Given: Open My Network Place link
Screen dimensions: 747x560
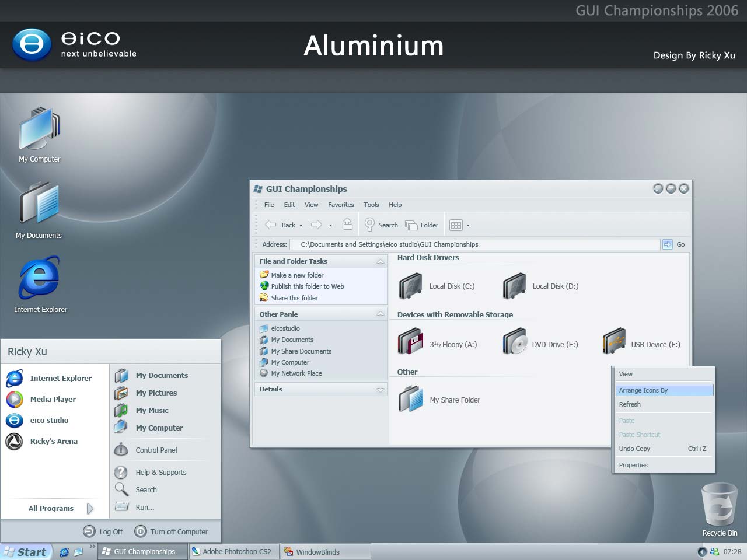Looking at the screenshot, I should (291, 373).
